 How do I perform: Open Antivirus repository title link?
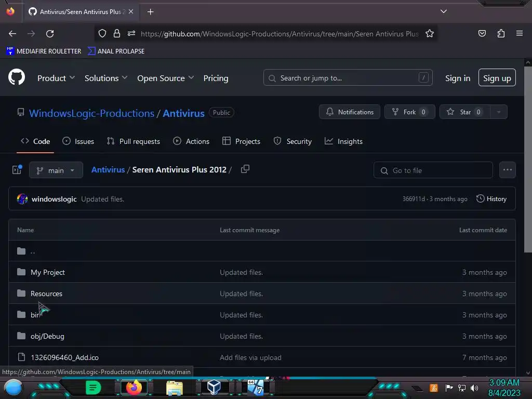click(x=183, y=113)
